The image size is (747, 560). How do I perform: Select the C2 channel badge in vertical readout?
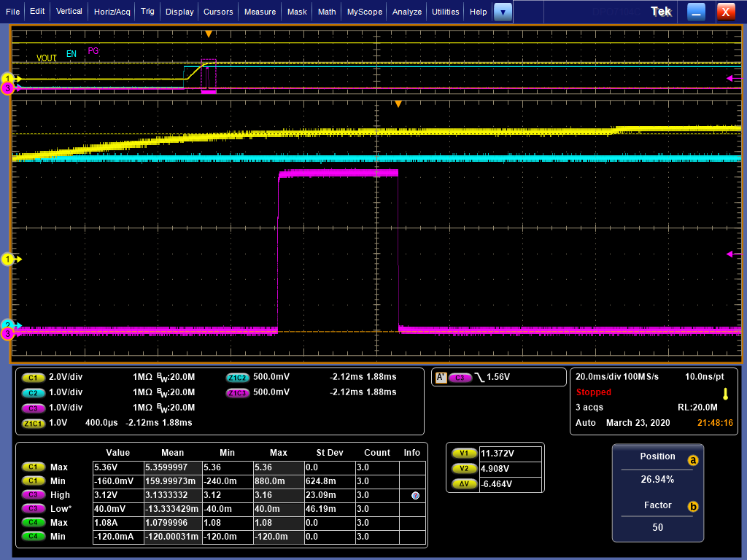(33, 392)
